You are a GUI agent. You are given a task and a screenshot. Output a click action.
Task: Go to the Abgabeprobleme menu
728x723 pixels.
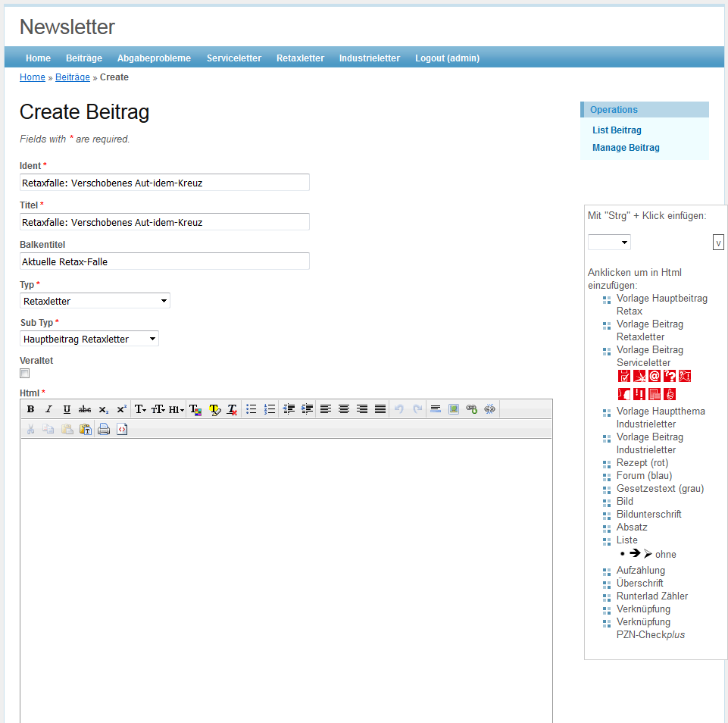click(154, 58)
